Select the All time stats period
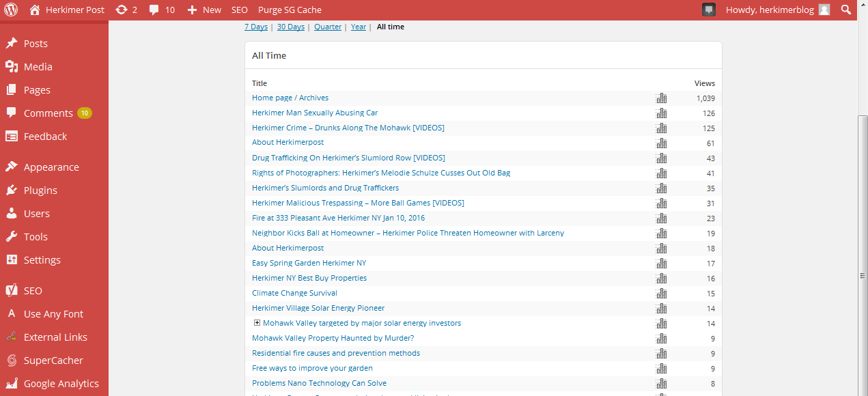 click(391, 27)
